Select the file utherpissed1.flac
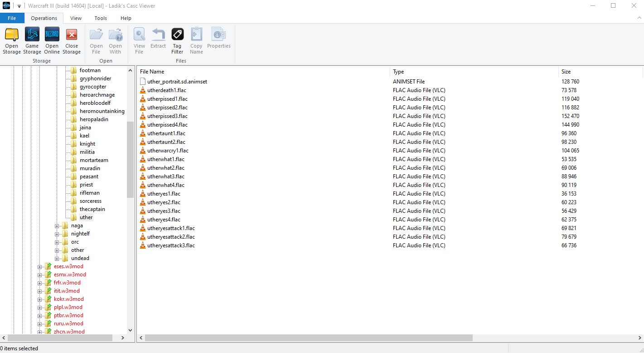This screenshot has height=353, width=644. tap(167, 99)
